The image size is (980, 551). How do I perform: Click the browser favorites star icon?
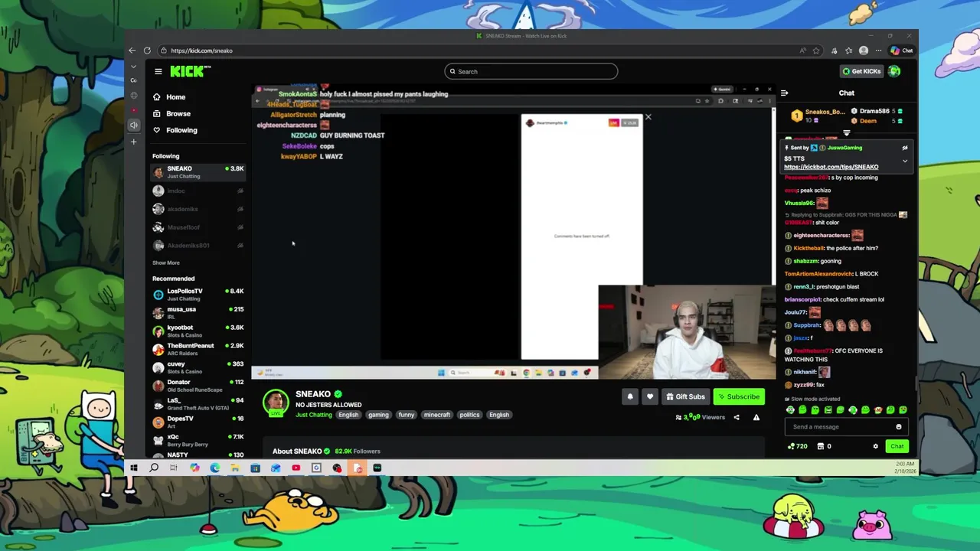(x=816, y=51)
